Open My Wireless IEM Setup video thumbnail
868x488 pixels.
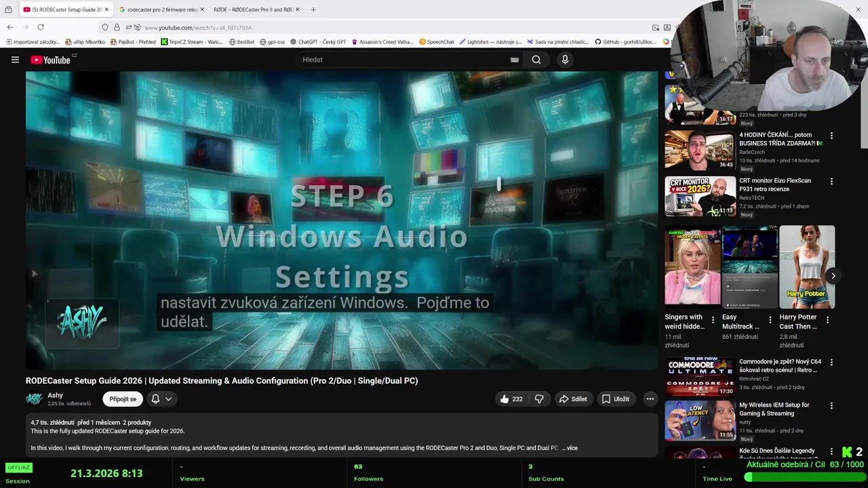coord(700,420)
